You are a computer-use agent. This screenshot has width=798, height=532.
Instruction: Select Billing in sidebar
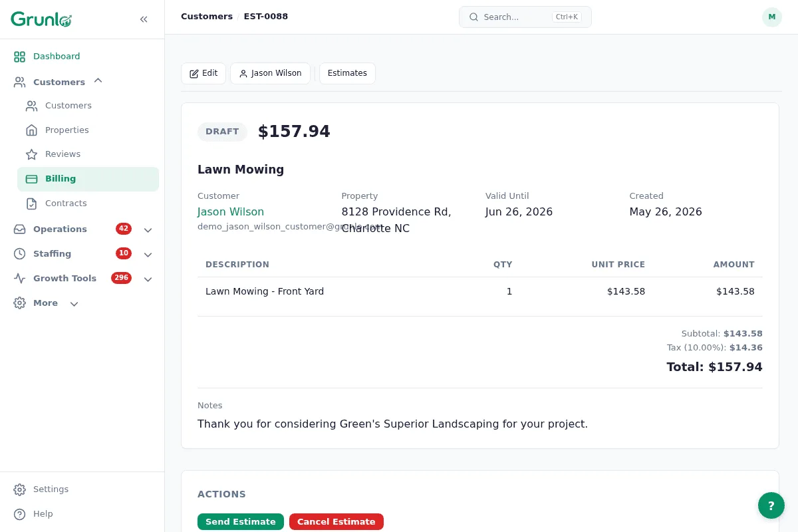88,179
